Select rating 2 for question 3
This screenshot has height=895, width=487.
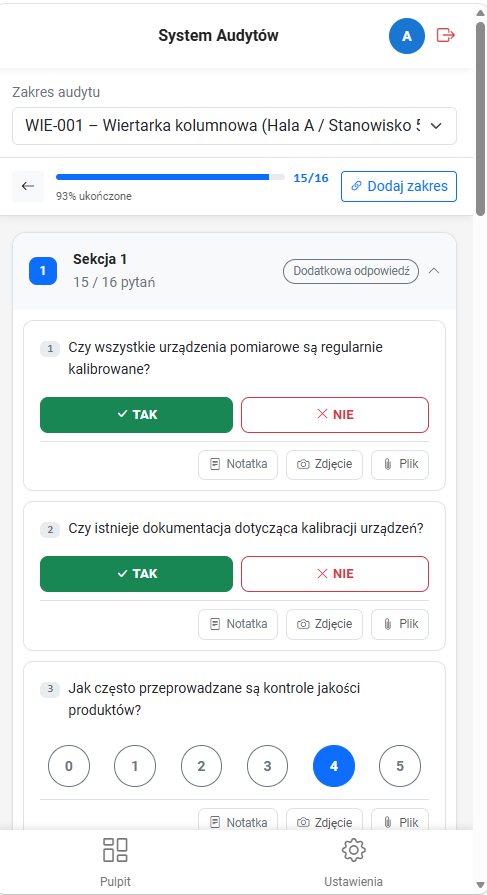[x=201, y=766]
